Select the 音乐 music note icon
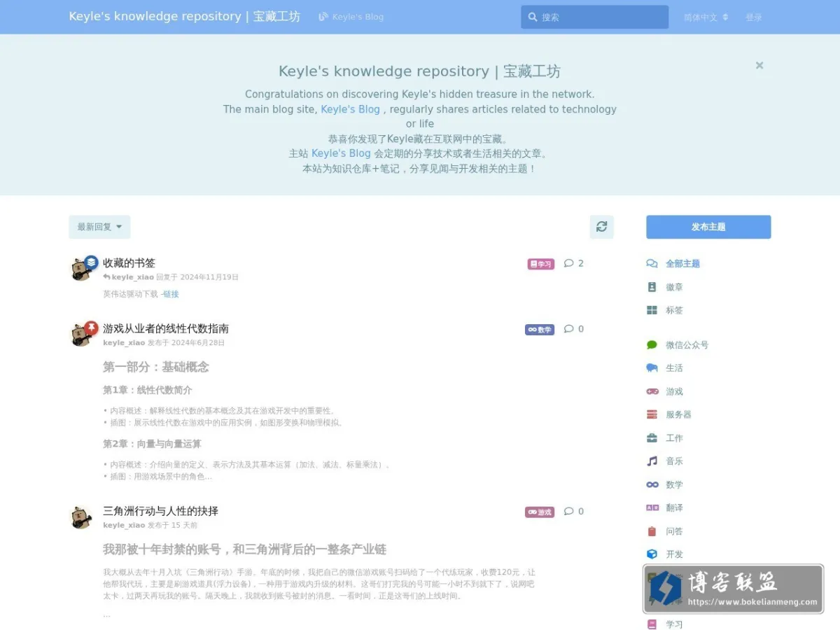 pyautogui.click(x=652, y=461)
